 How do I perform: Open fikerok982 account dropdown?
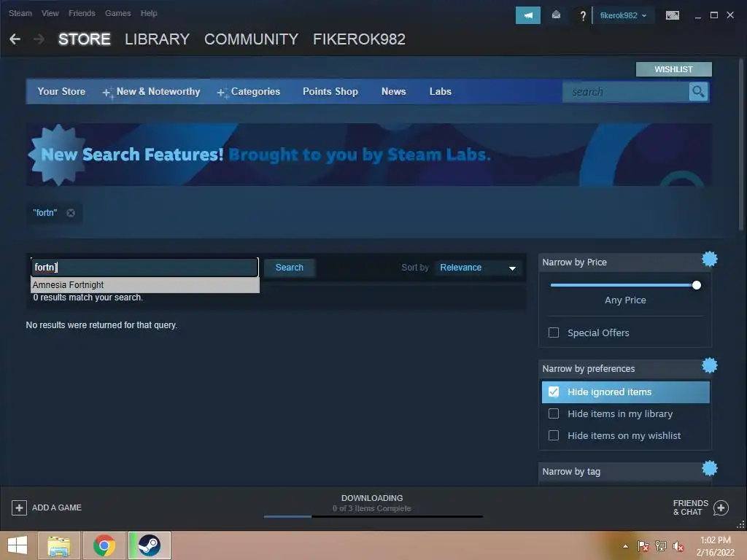pyautogui.click(x=623, y=15)
